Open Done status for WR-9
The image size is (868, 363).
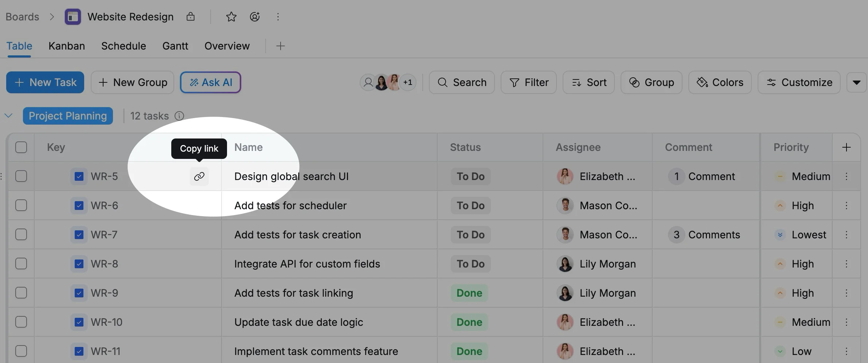(x=469, y=293)
